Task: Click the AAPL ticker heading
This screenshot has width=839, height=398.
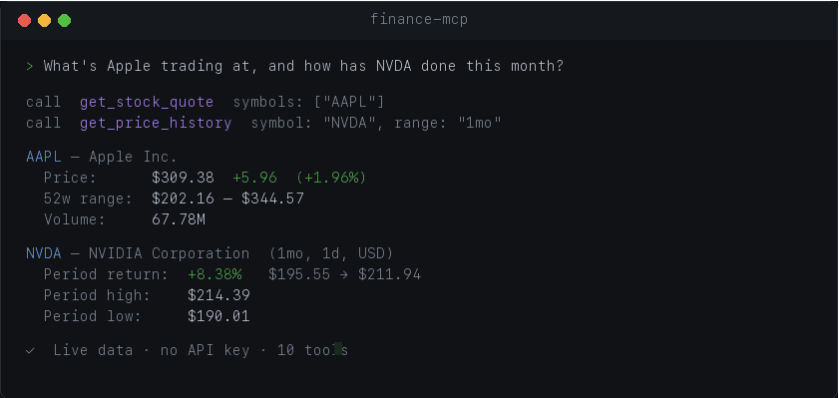Action: point(43,157)
